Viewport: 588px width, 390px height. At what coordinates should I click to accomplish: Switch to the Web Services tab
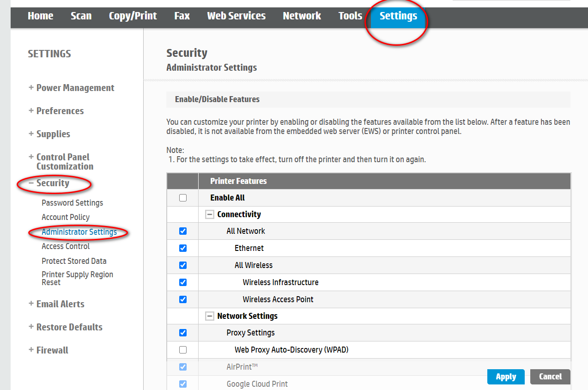click(x=236, y=16)
